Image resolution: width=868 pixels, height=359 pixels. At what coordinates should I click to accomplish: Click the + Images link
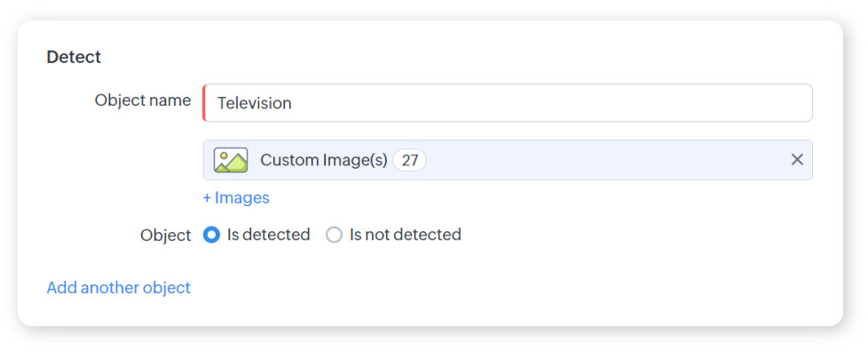tap(236, 198)
